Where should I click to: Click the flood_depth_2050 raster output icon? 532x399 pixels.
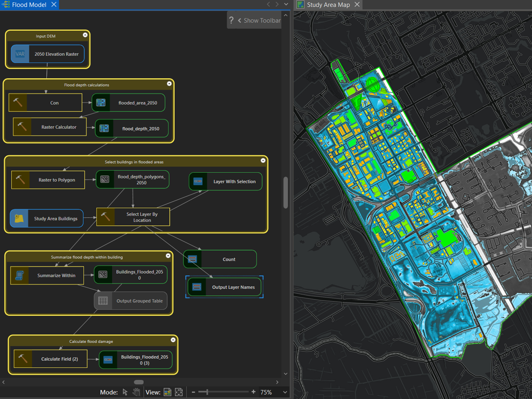point(104,128)
